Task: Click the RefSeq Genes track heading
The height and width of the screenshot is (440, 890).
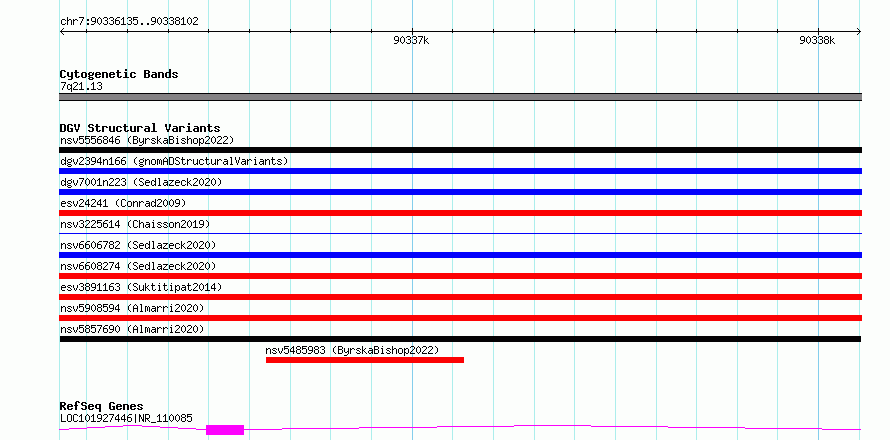Action: coord(101,407)
